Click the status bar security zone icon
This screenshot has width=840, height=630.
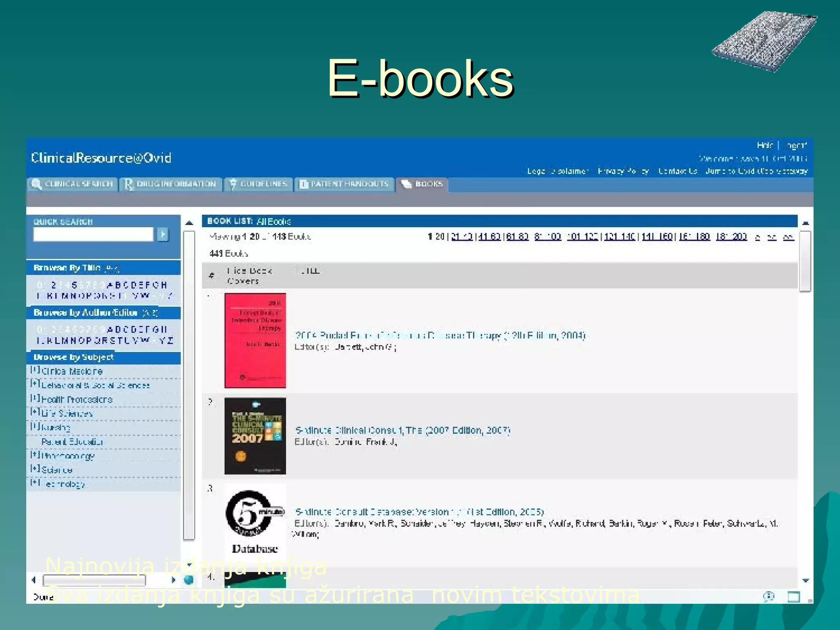coord(769,596)
